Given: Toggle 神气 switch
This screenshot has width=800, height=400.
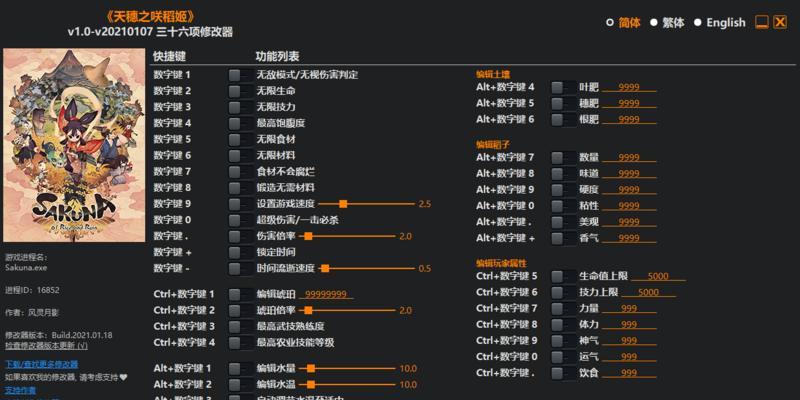Looking at the screenshot, I should tap(563, 341).
